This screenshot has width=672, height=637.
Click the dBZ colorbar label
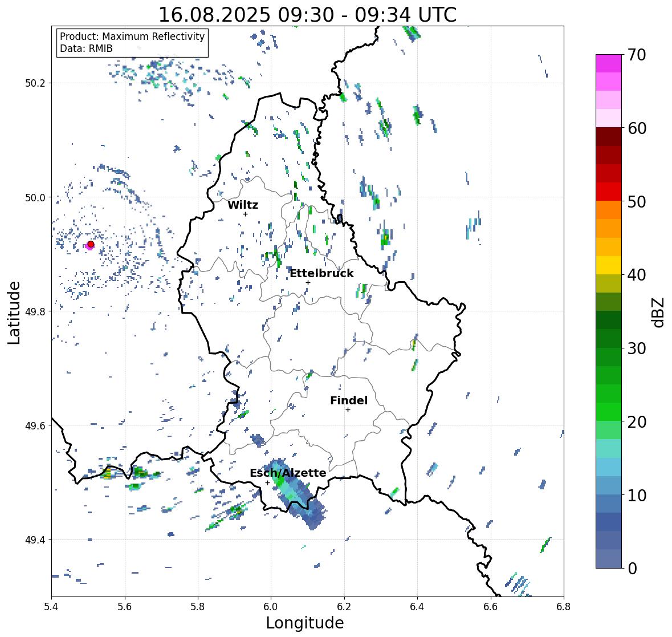pos(659,313)
